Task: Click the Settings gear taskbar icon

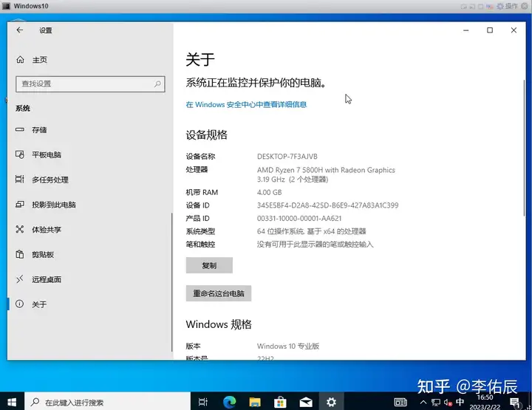Action: click(x=331, y=402)
